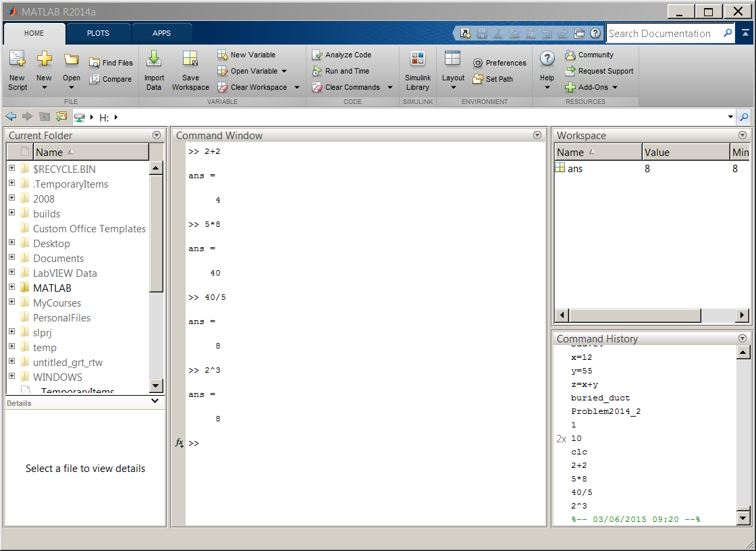Image resolution: width=756 pixels, height=551 pixels.
Task: Open Command Window actions menu
Action: (537, 136)
